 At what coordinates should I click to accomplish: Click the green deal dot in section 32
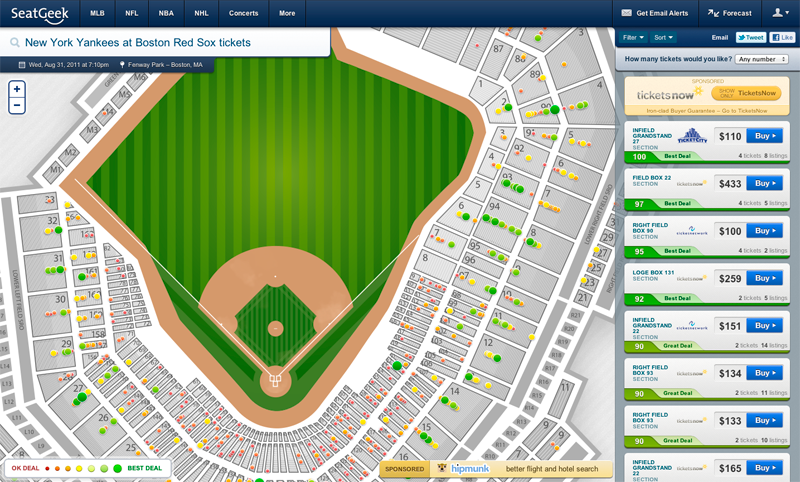click(59, 230)
